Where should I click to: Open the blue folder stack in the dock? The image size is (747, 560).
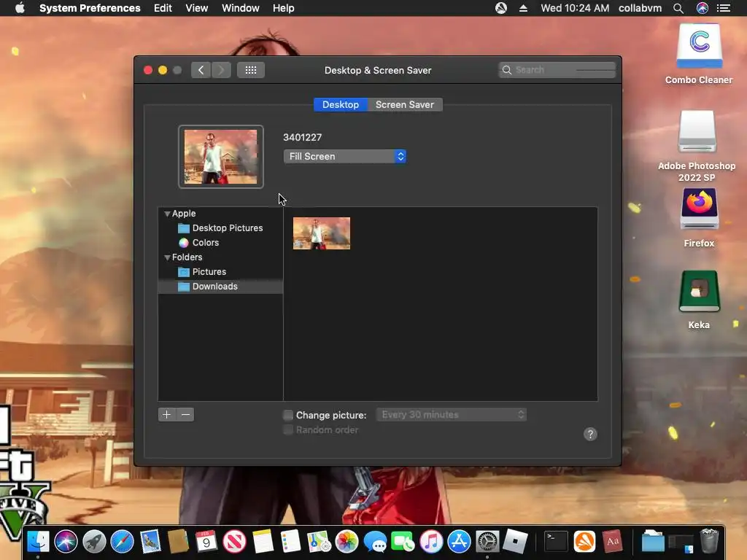click(x=653, y=542)
